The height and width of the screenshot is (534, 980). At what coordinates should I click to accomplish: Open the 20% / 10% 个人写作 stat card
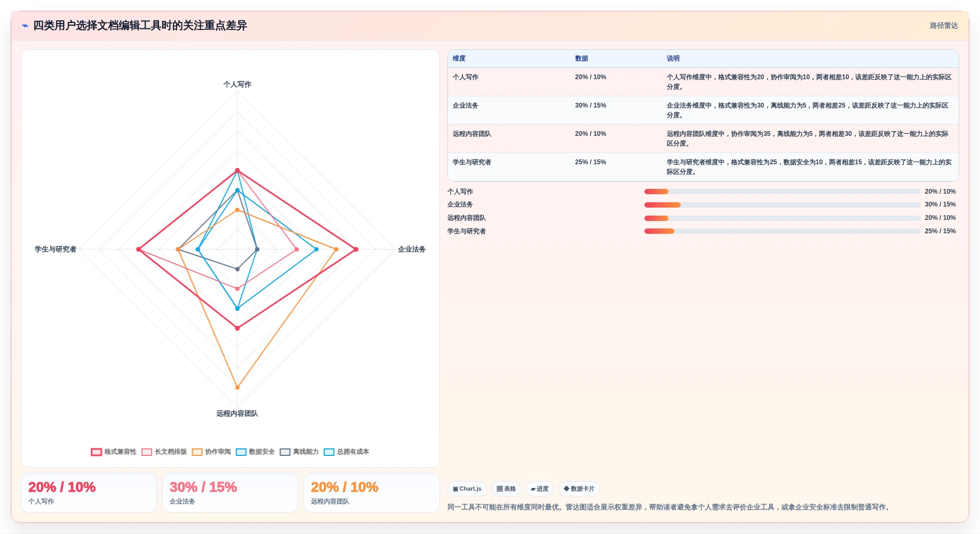pos(89,493)
